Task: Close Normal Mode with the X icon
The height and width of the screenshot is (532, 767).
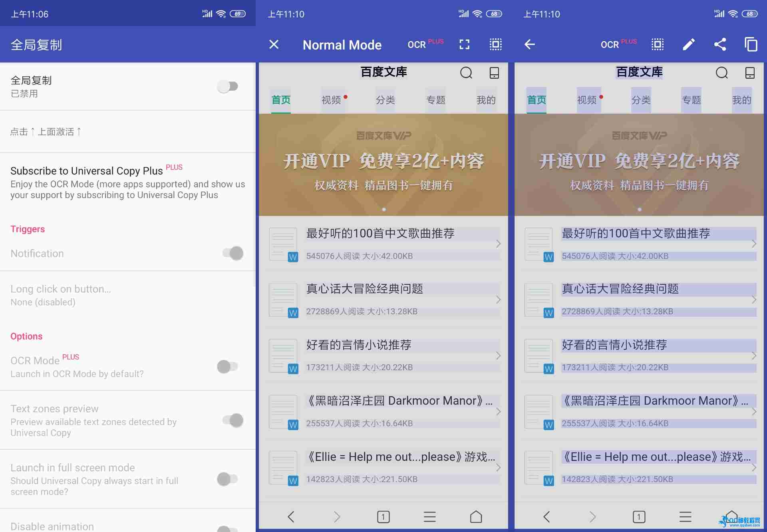Action: (274, 44)
